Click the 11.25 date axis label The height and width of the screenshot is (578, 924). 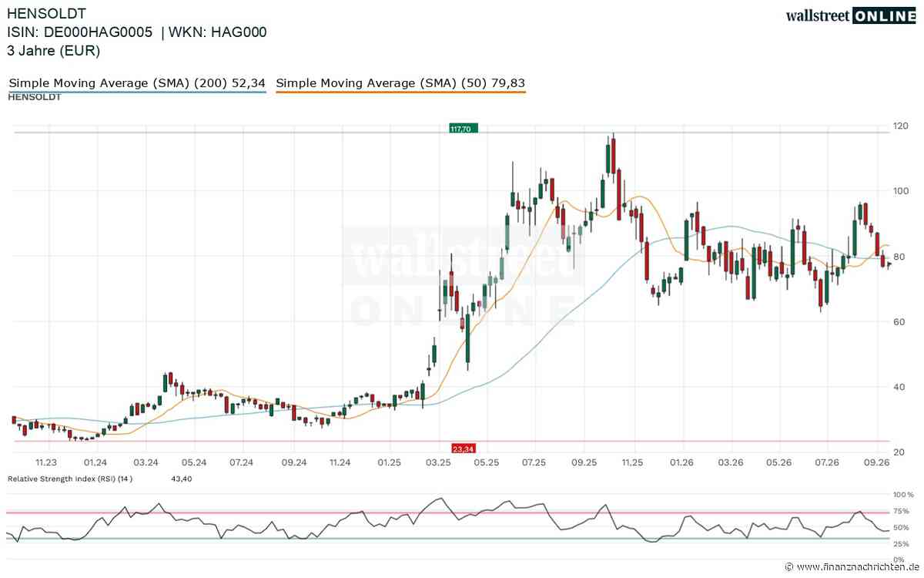[x=632, y=462]
